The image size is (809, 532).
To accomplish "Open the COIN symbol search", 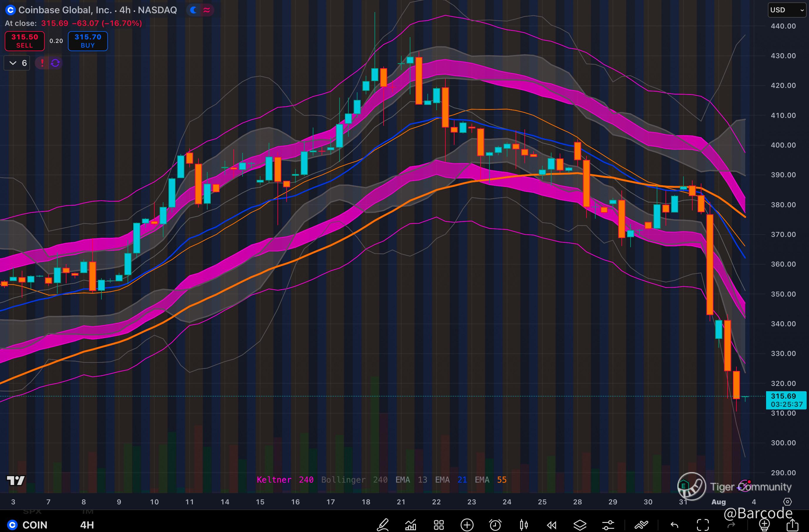I will pos(34,525).
